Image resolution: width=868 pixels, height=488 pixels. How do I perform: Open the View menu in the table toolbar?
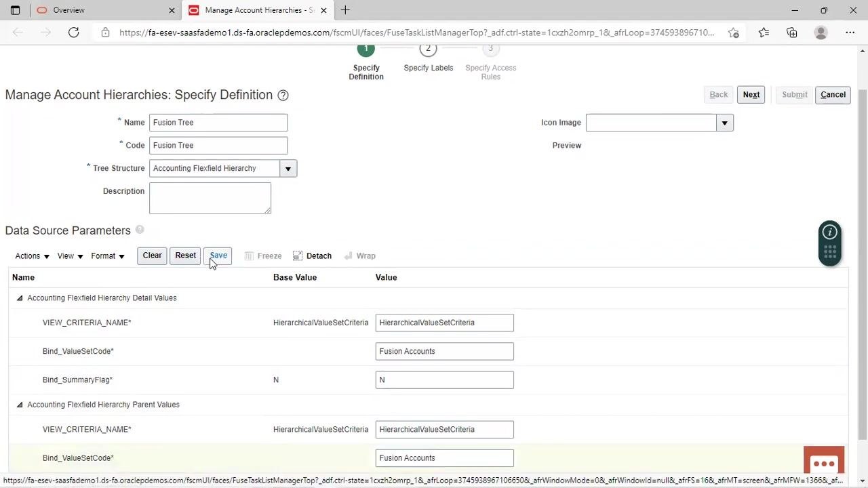(x=70, y=256)
